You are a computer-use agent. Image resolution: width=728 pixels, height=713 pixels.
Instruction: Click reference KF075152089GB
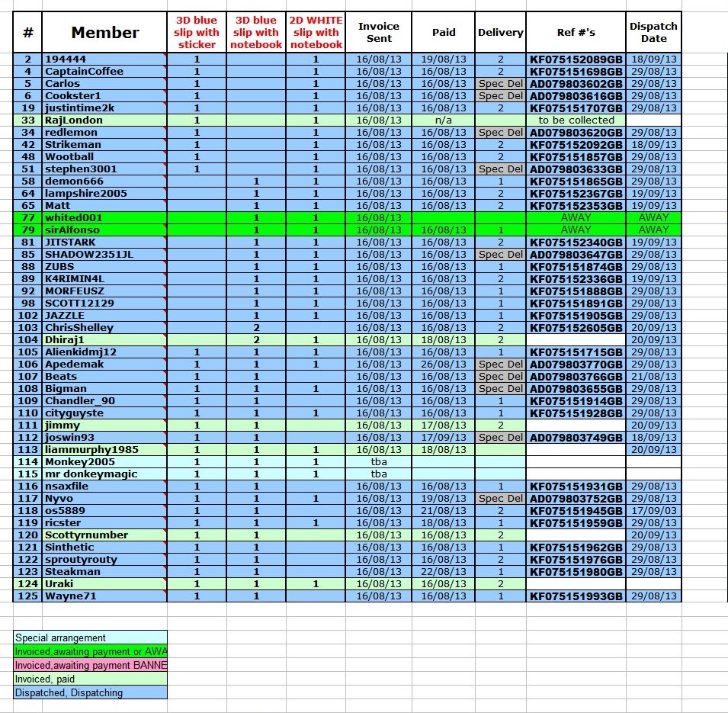pyautogui.click(x=576, y=59)
